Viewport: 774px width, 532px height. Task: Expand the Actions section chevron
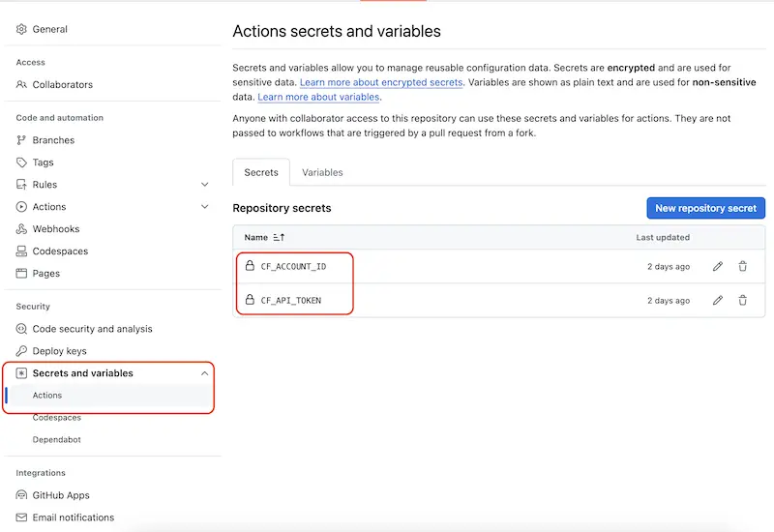point(205,207)
